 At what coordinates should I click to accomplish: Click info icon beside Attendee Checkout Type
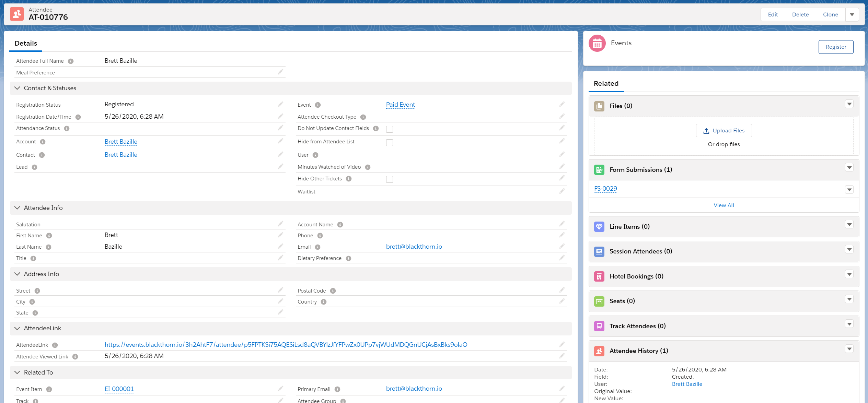[363, 117]
